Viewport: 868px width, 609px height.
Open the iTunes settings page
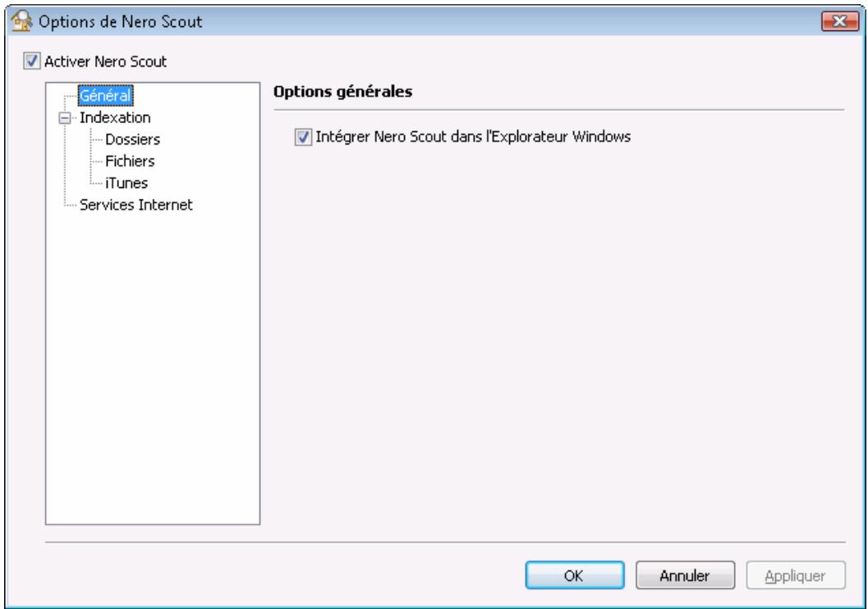click(x=126, y=183)
